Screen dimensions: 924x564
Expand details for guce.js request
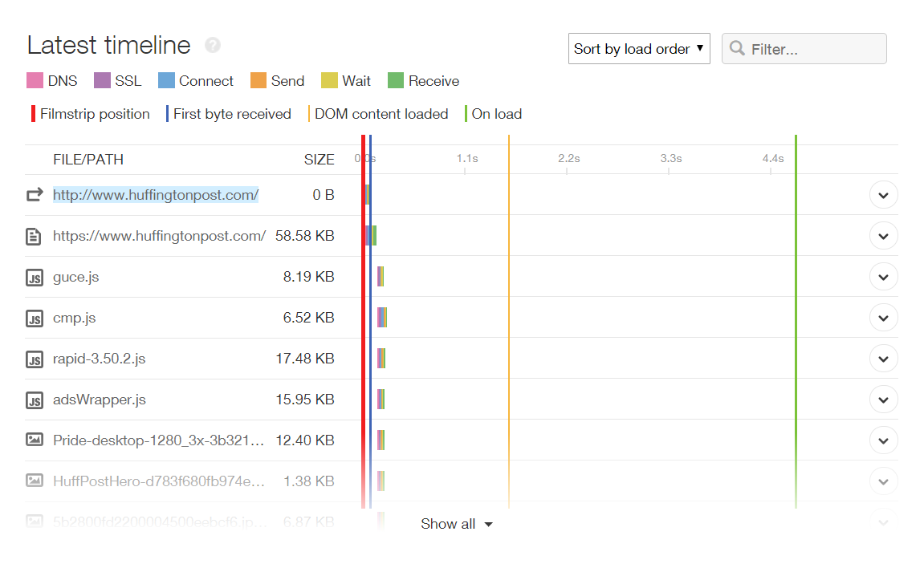click(883, 276)
